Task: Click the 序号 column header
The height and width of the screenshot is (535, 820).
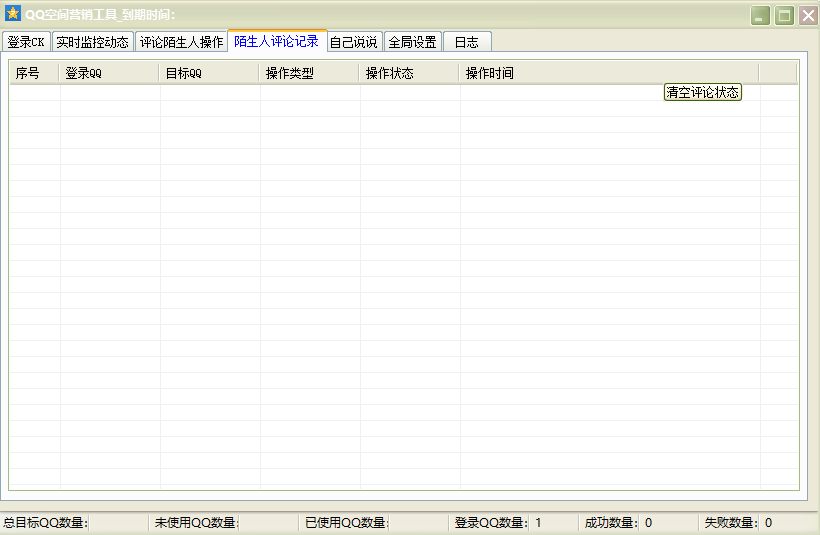Action: click(34, 73)
